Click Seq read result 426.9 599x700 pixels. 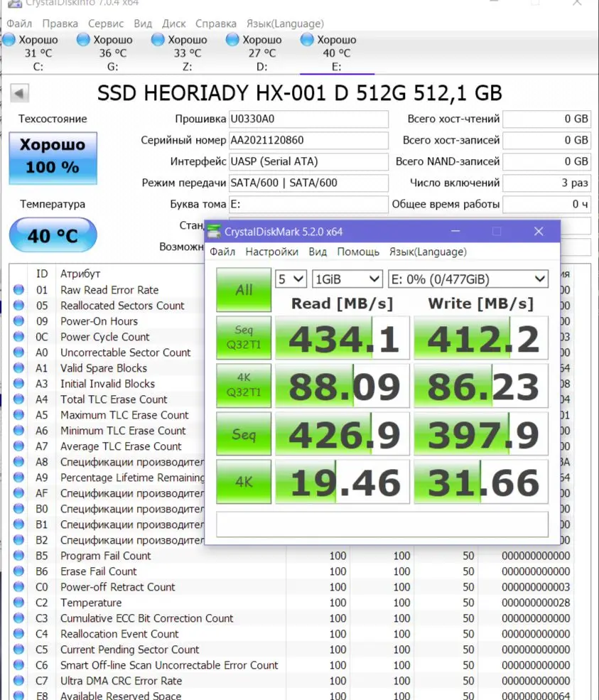pos(342,434)
